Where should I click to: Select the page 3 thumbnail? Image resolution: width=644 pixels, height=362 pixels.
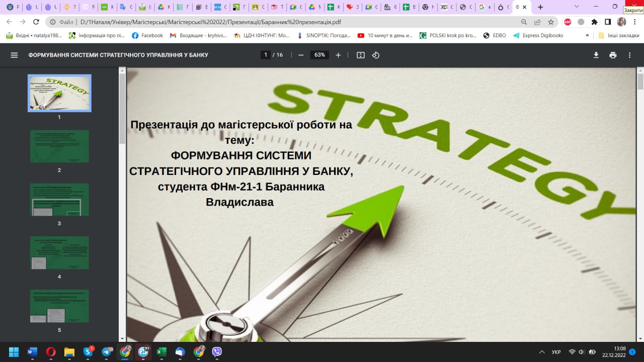[59, 199]
